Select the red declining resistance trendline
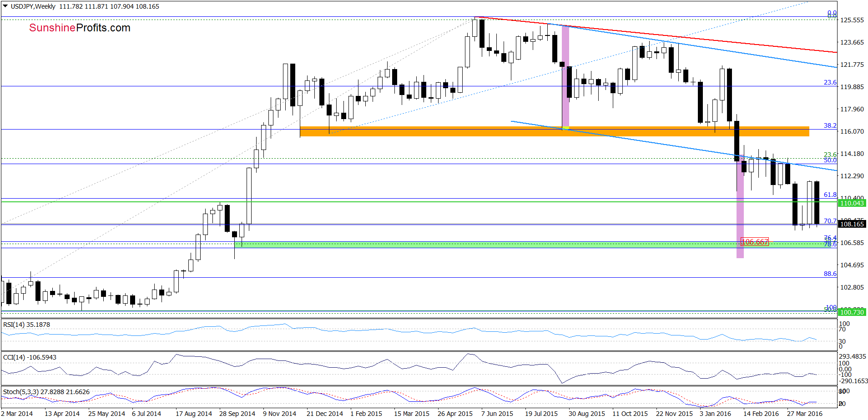Viewport: 868px width, 420px height. click(655, 35)
